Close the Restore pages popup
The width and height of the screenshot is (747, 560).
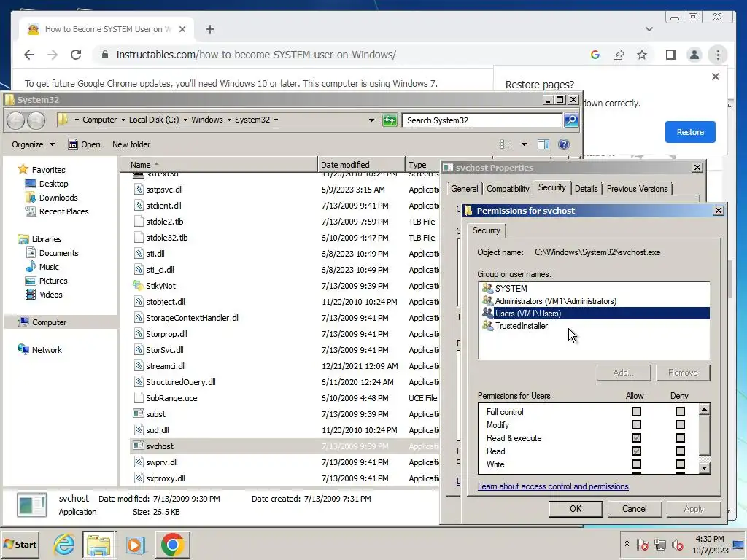coord(715,77)
